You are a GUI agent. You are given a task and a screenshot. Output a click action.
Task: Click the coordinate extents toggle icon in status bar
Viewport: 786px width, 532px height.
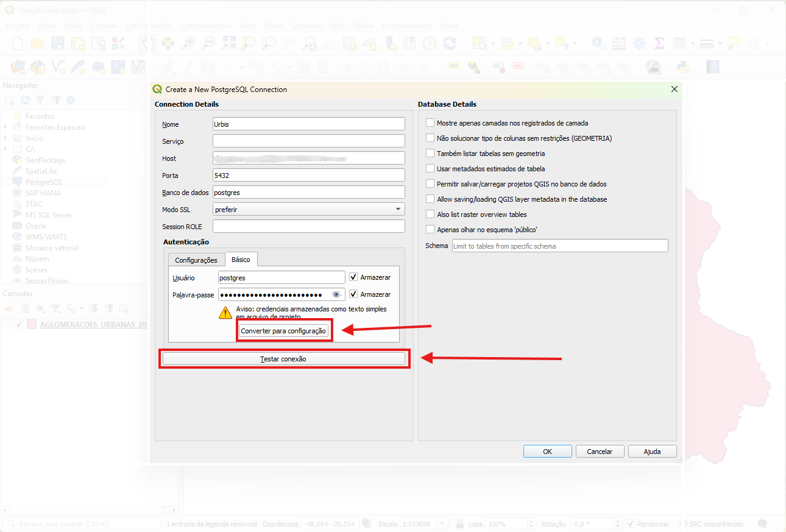point(366,523)
